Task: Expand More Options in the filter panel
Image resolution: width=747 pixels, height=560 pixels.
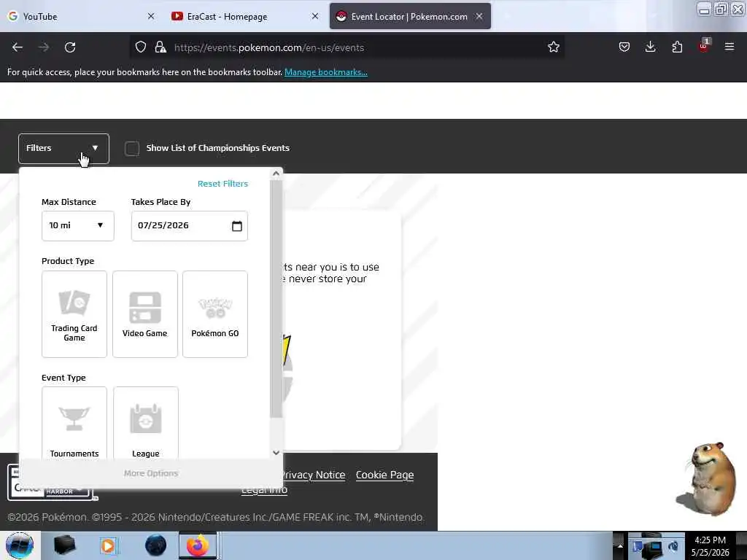Action: pyautogui.click(x=151, y=473)
